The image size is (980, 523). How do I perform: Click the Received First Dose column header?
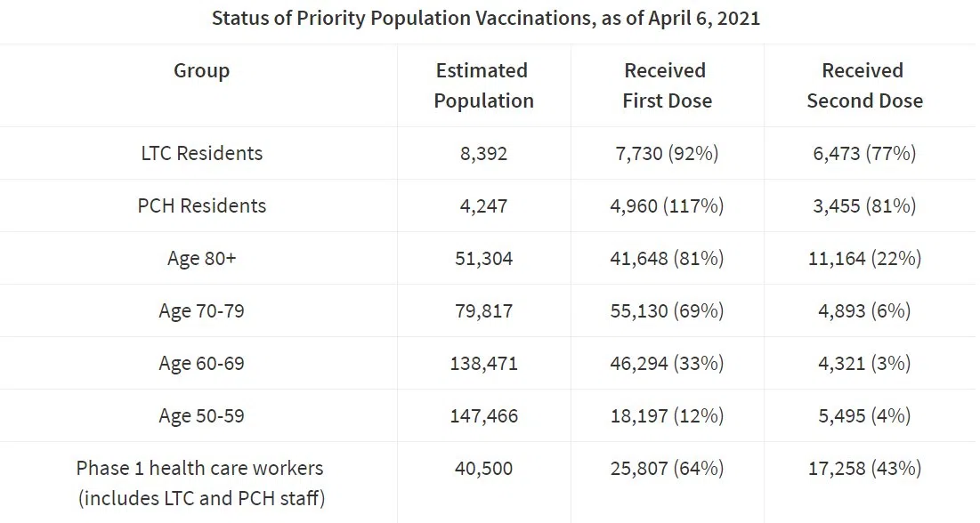click(667, 85)
